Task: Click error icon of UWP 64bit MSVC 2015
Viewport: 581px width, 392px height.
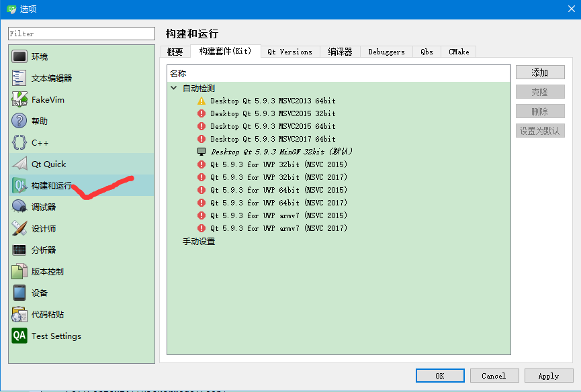Action: [x=202, y=190]
